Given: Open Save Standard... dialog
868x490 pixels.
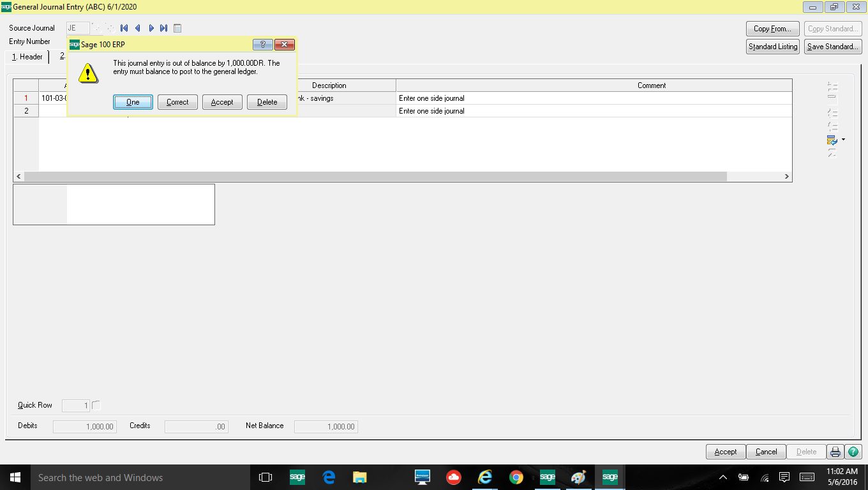Looking at the screenshot, I should [832, 47].
